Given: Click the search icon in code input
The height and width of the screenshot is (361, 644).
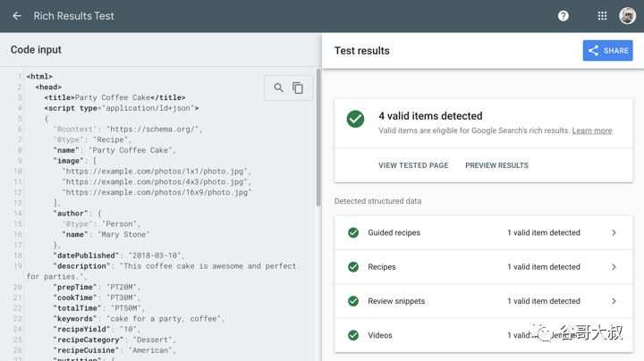Looking at the screenshot, I should [279, 88].
